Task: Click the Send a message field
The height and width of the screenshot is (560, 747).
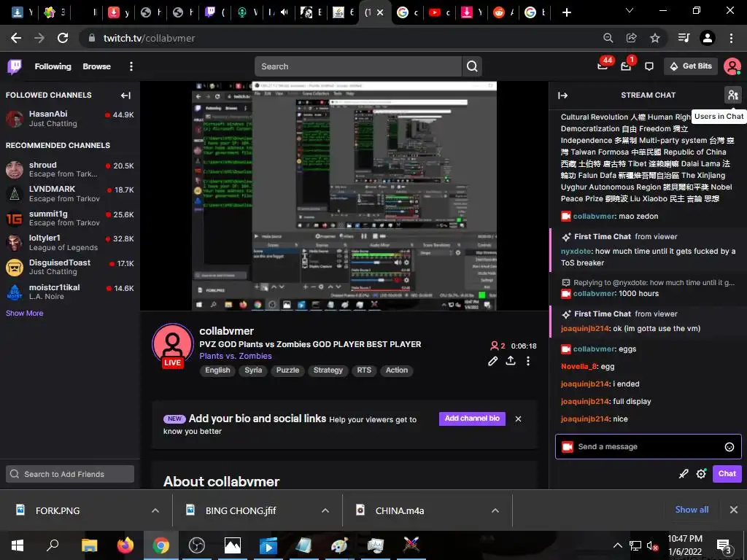Action: [x=648, y=447]
